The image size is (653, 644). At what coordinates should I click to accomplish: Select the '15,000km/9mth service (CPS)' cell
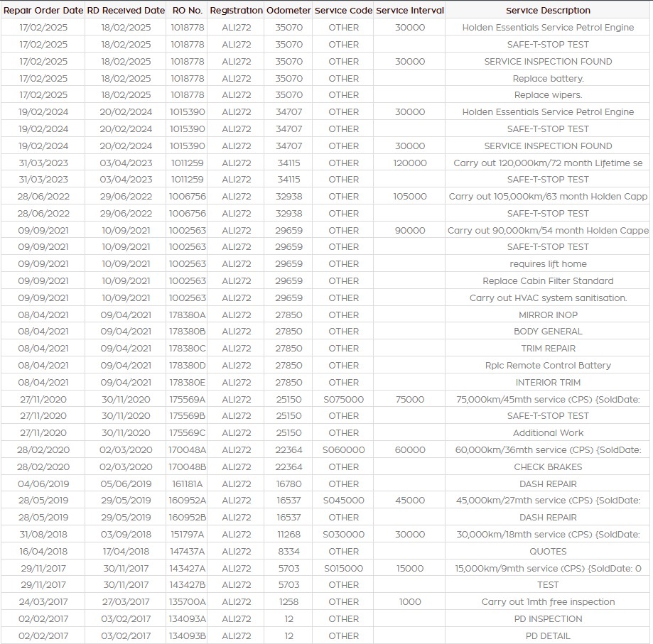pos(548,568)
